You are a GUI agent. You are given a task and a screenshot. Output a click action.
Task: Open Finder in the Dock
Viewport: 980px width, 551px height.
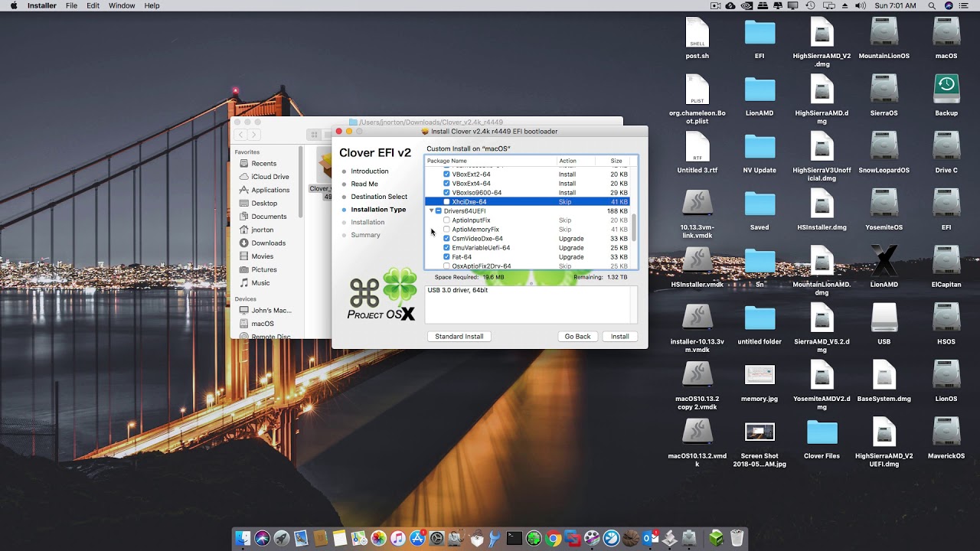[x=243, y=538]
